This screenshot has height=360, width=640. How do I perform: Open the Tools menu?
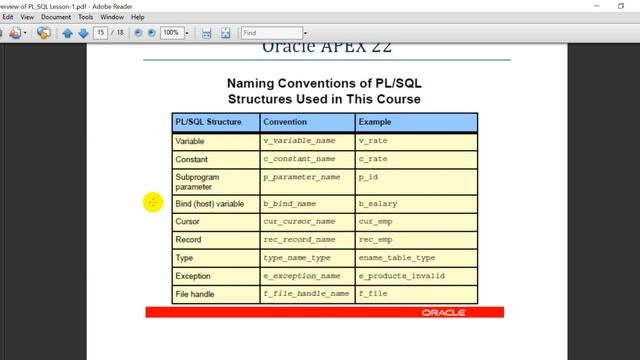85,17
